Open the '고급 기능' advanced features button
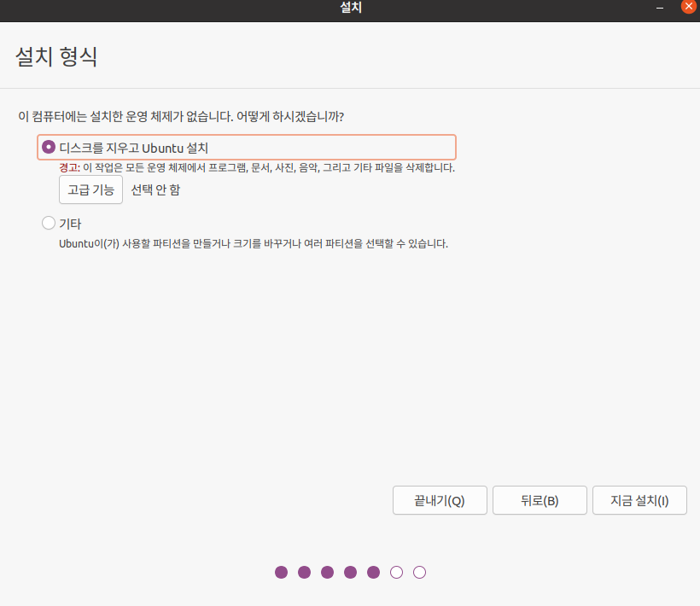Image resolution: width=700 pixels, height=606 pixels. (x=90, y=189)
